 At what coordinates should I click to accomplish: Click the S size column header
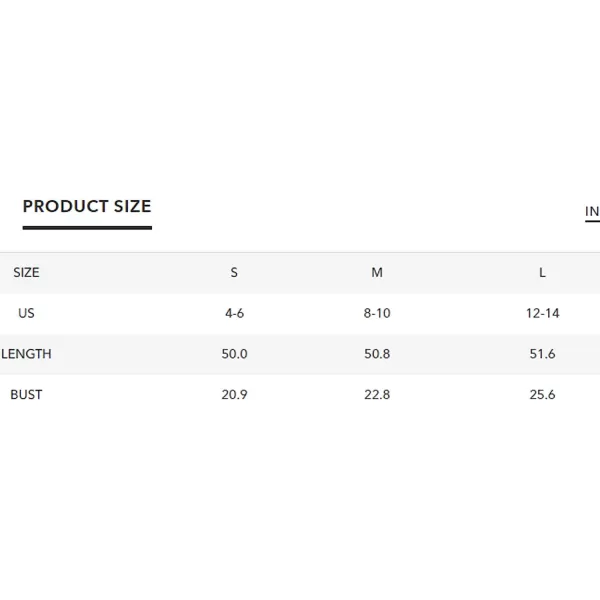(234, 272)
